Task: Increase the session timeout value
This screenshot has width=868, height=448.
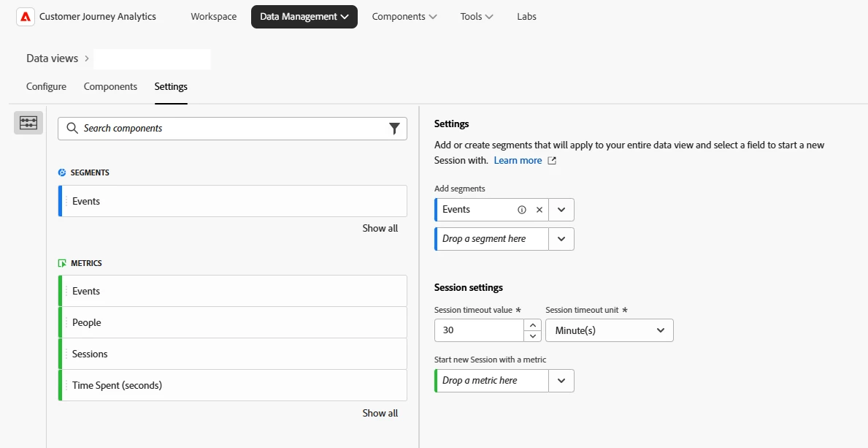Action: tap(533, 325)
